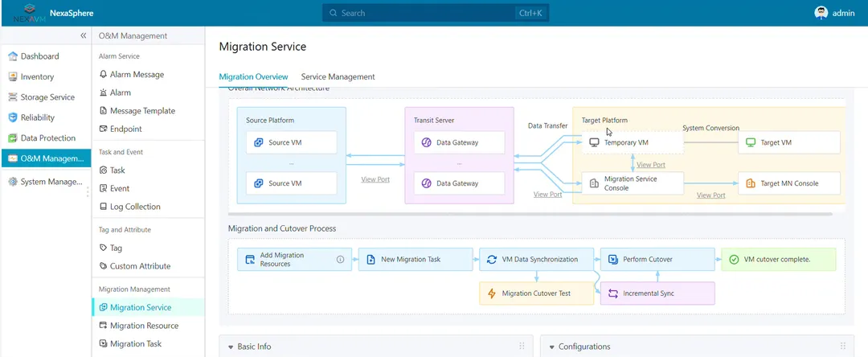The image size is (868, 357).
Task: Switch to the Migration Overview tab
Action: 253,77
